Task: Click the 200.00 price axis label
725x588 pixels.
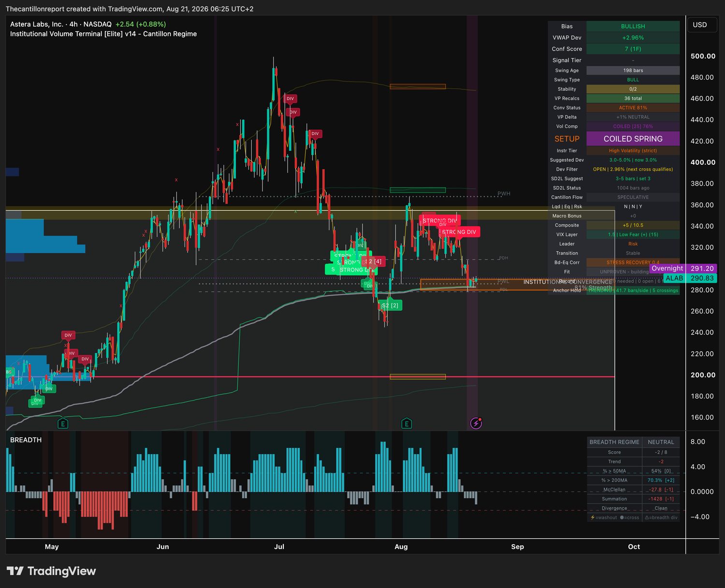Action: (x=703, y=375)
